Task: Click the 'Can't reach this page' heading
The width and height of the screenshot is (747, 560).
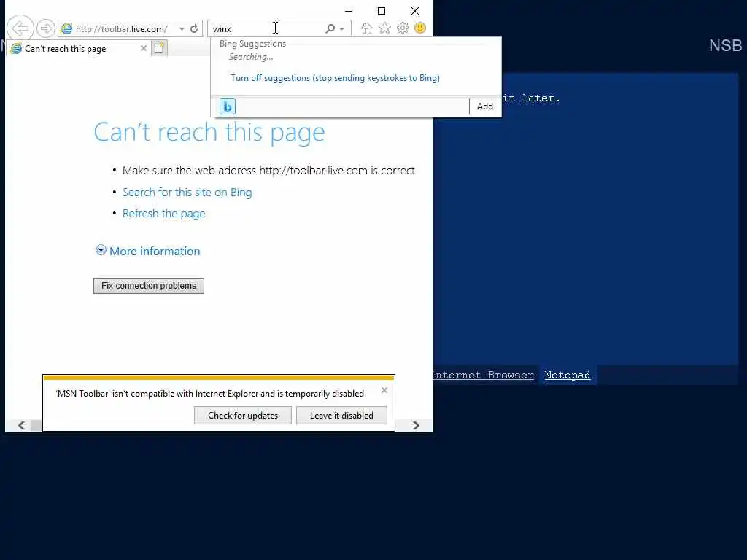Action: pyautogui.click(x=209, y=132)
